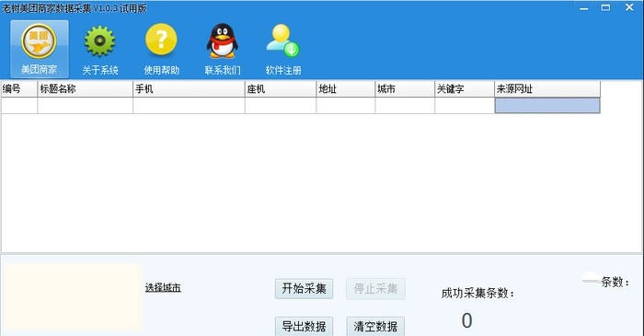Click the 条数 label at right
644x336 pixels.
(615, 282)
